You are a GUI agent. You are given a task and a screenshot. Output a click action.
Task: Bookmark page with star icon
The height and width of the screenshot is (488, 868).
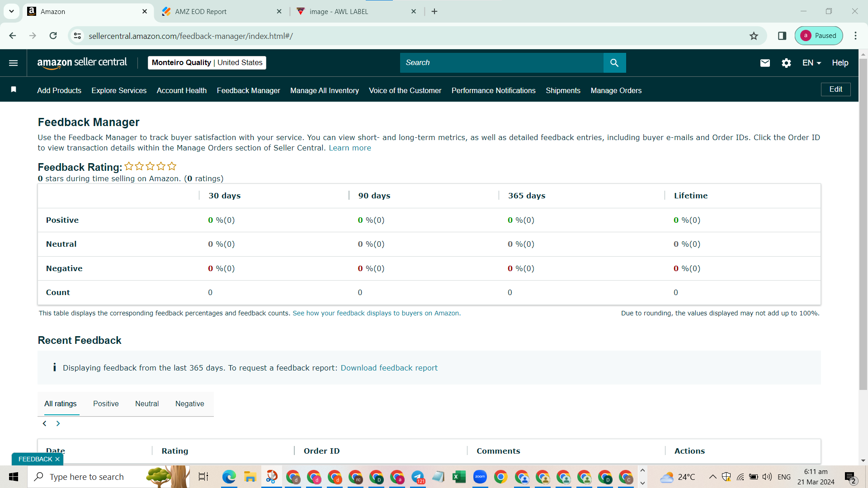click(754, 36)
